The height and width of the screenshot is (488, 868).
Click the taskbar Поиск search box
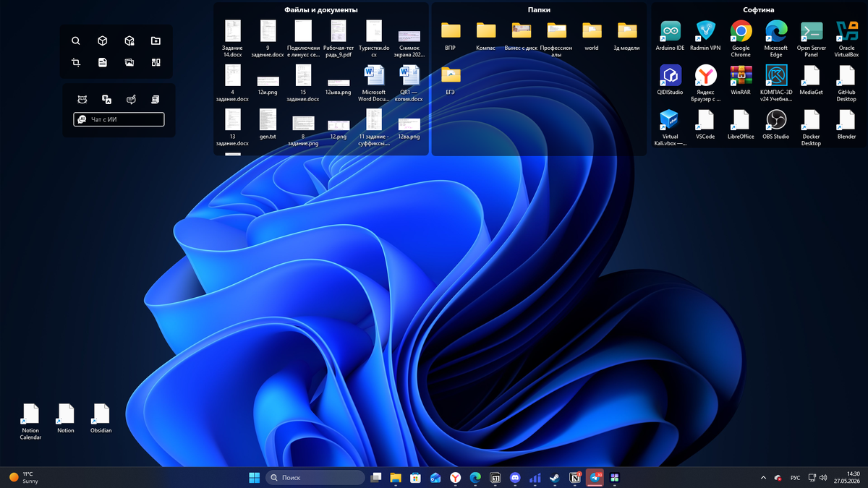click(315, 478)
